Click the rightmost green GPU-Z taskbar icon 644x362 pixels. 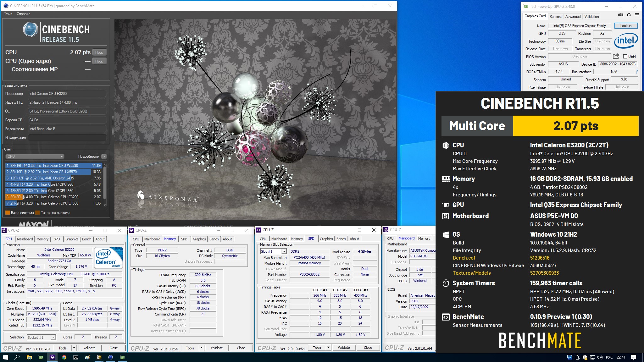(122, 357)
